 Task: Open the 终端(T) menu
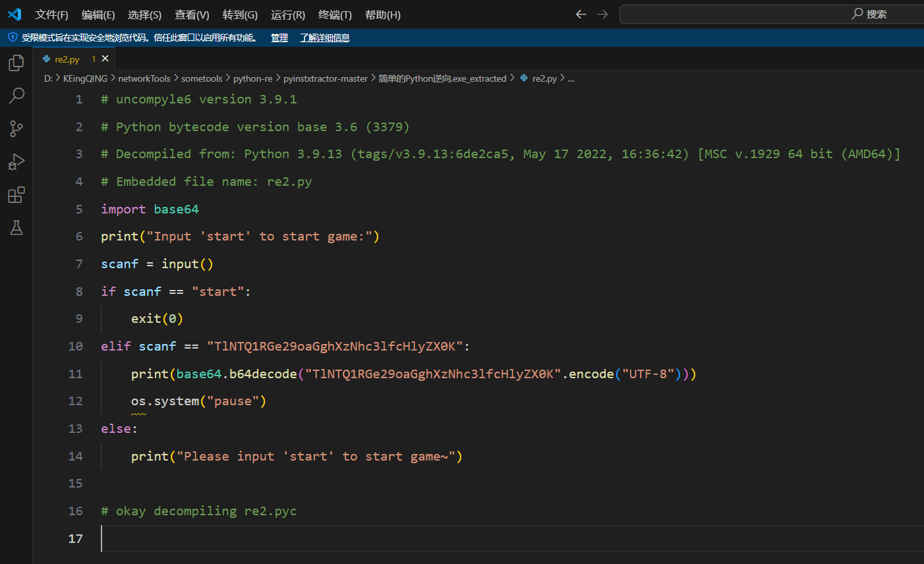(335, 14)
